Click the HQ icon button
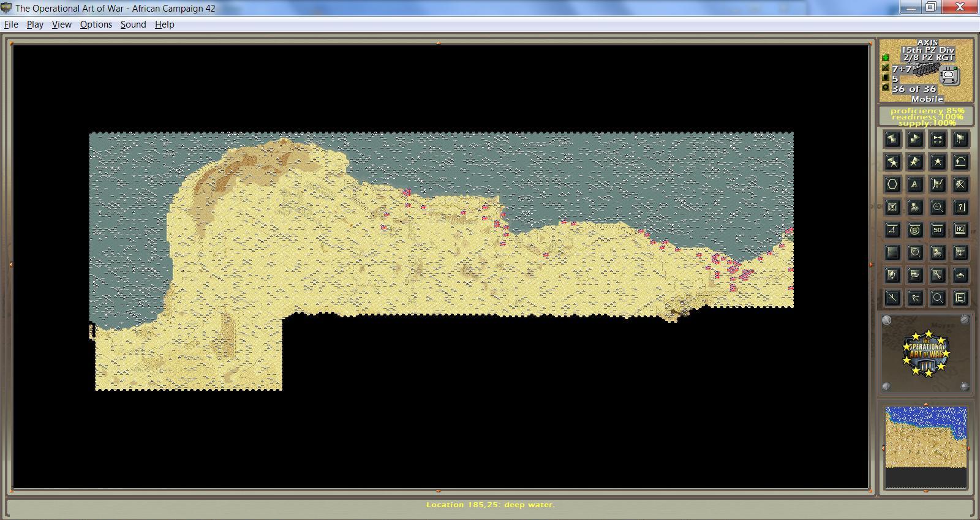The height and width of the screenshot is (520, 980). [x=960, y=230]
